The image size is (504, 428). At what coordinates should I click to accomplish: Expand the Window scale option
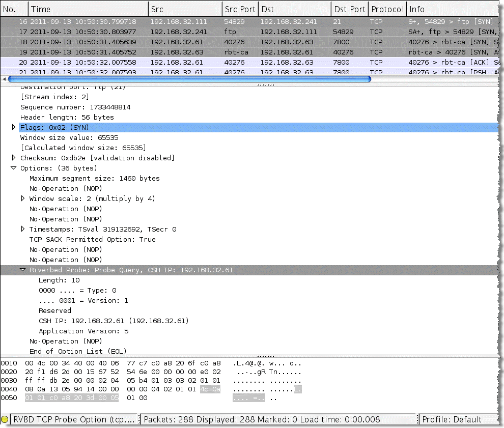coord(23,198)
